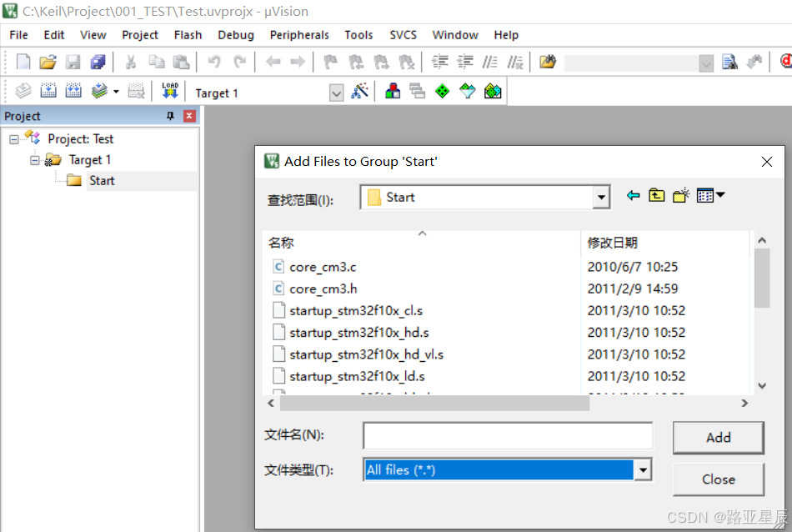Collapse the Target 1 tree node

[34, 161]
